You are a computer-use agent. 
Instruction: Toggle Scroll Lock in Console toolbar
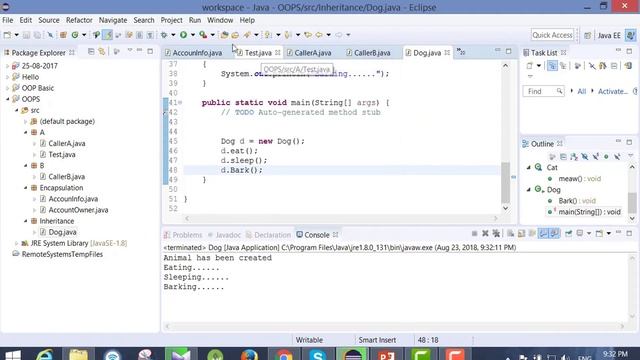click(521, 233)
